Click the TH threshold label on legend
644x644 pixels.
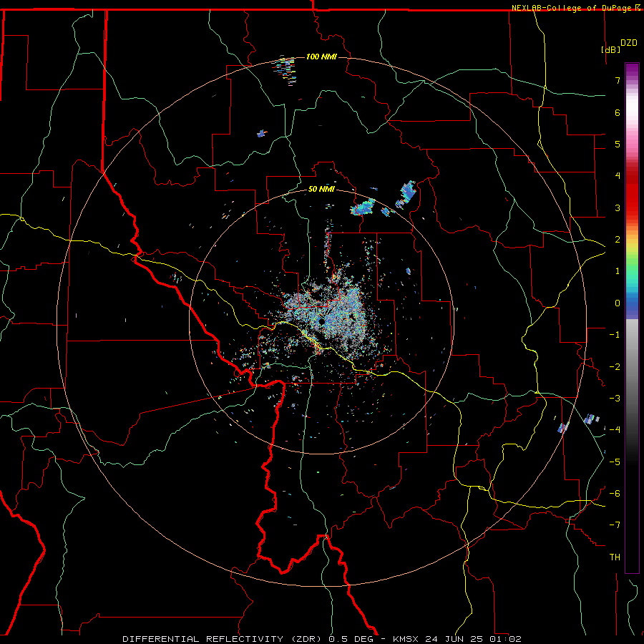(x=615, y=557)
